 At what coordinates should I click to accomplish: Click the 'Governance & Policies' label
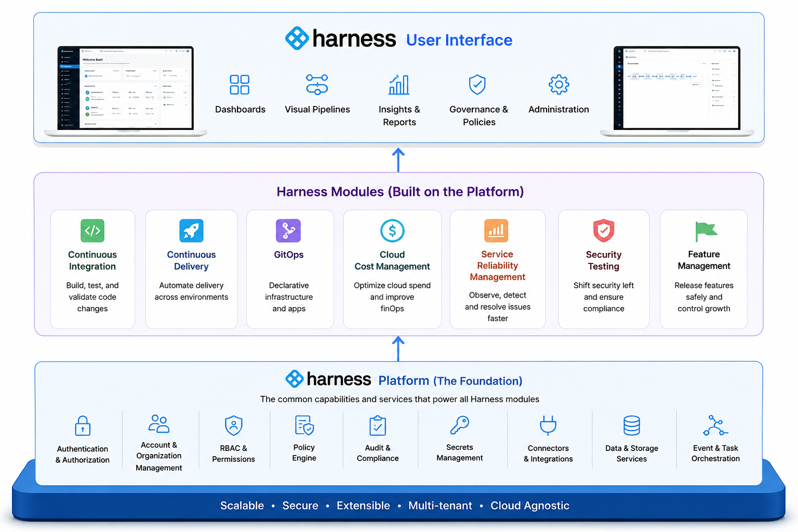pos(479,115)
